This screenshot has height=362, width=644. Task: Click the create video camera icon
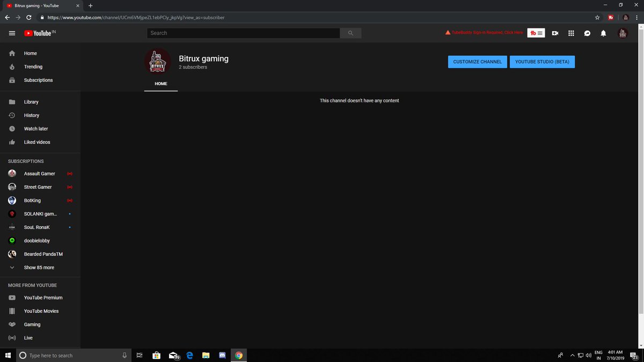tap(555, 33)
